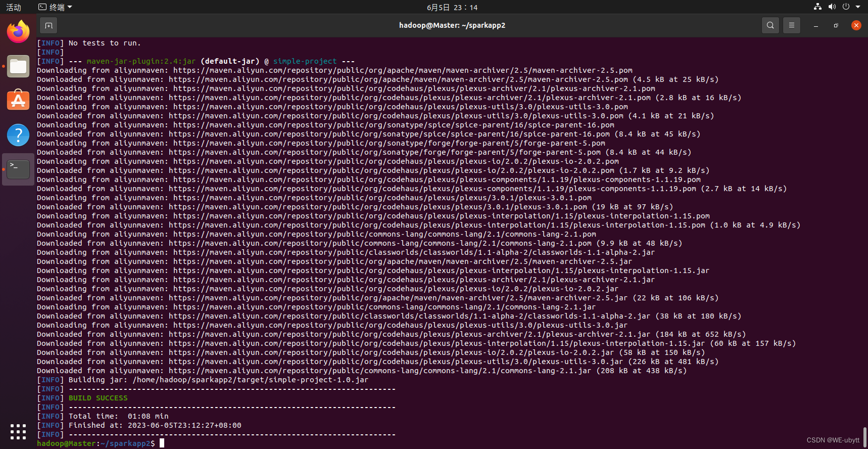Click the '(208 kB at 438 kB/s)' text
The image size is (868, 449).
coord(641,371)
